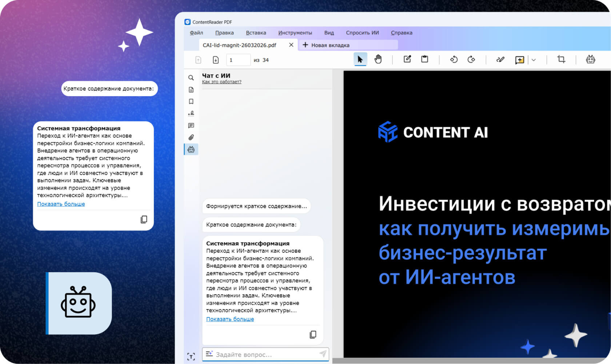Open the Signatures panel in sidebar
Screen dimensions: 611x364
191,113
